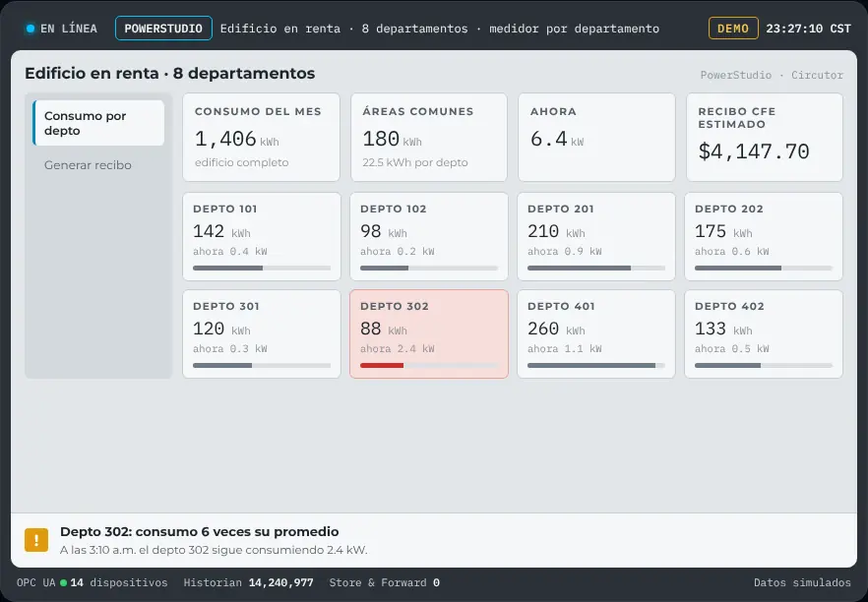The width and height of the screenshot is (868, 602).
Task: Click 'ahora 2.4 kW' in Depto 302
Action: click(398, 348)
